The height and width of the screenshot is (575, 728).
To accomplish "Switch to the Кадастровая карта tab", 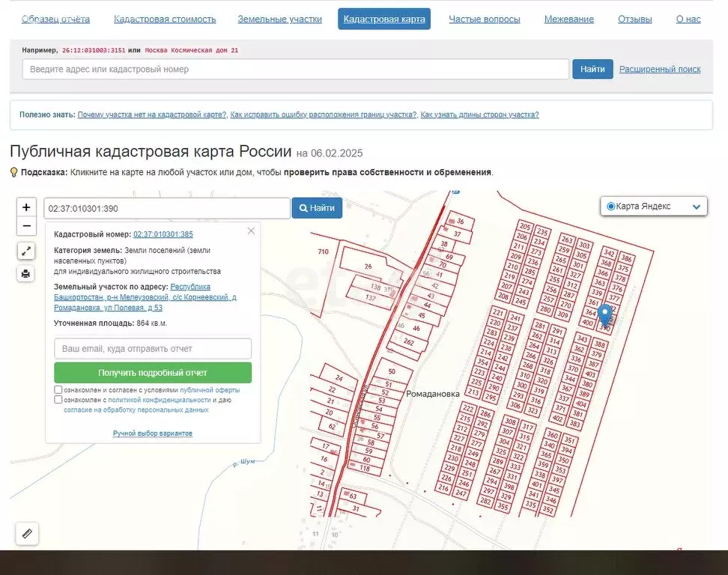I will [383, 19].
